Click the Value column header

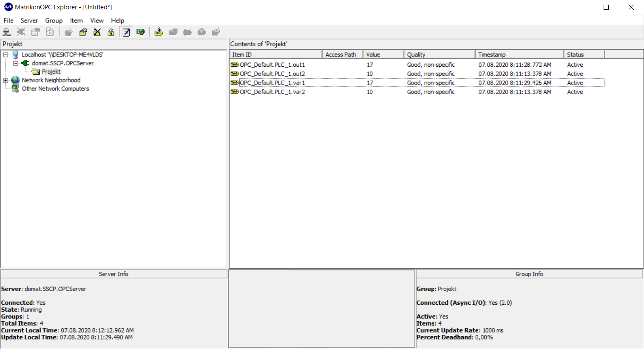383,54
